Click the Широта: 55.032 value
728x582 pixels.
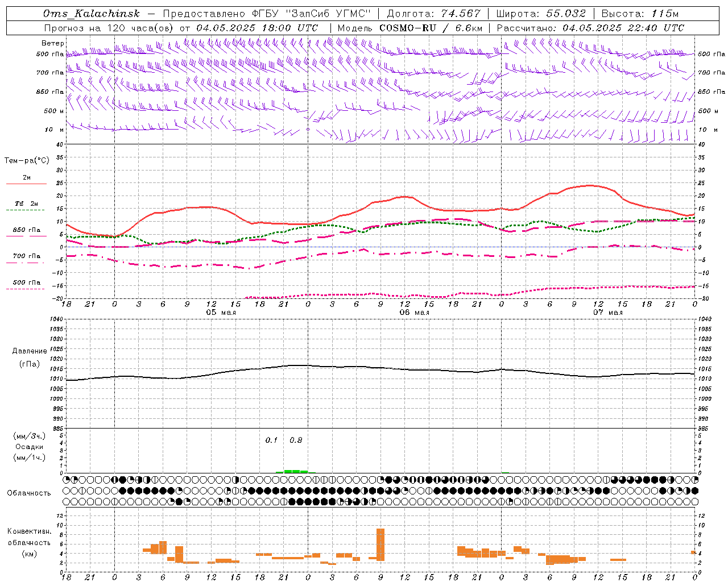541,14
